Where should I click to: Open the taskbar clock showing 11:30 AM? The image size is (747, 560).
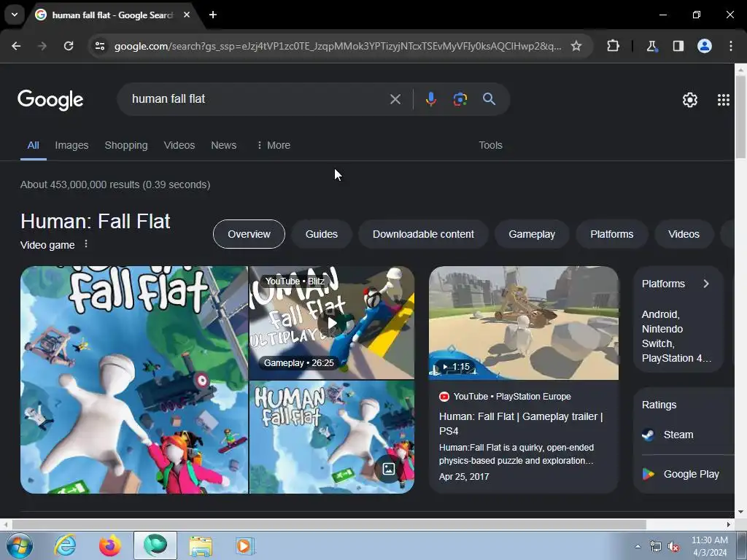point(710,546)
